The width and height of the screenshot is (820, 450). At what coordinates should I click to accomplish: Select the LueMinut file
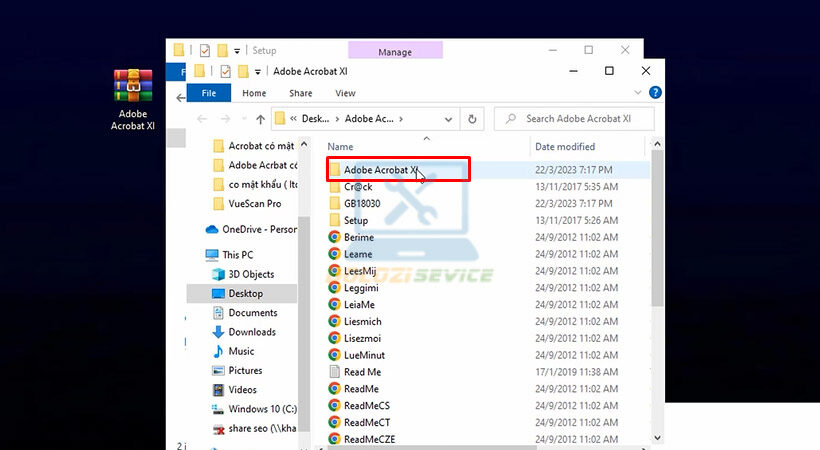click(364, 355)
